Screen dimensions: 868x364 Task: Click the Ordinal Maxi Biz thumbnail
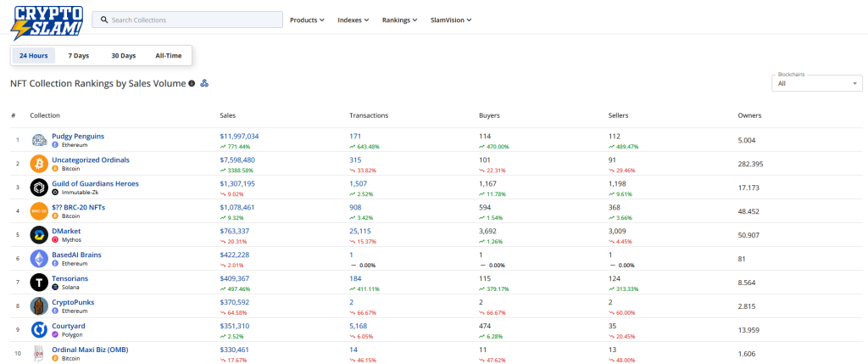pyautogui.click(x=39, y=354)
